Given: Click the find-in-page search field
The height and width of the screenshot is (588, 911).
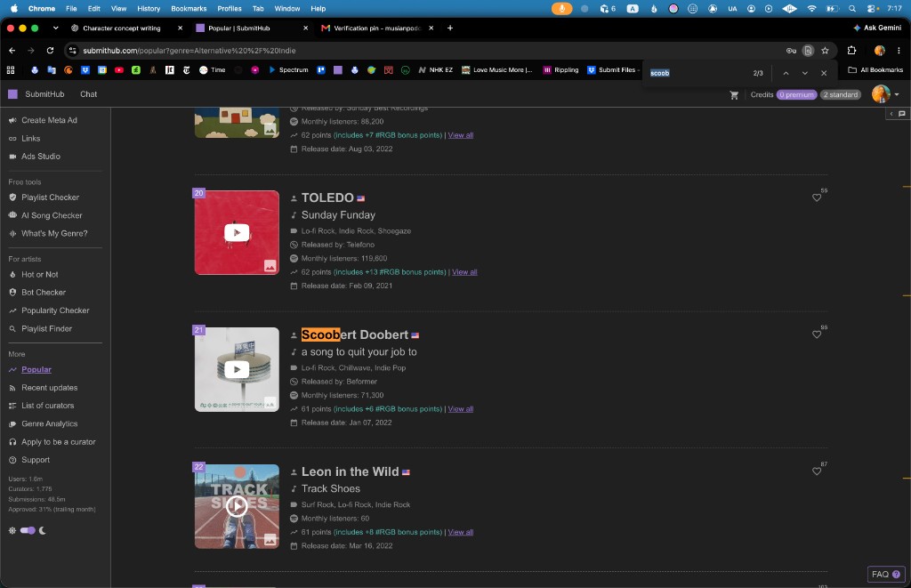Looking at the screenshot, I should (697, 73).
